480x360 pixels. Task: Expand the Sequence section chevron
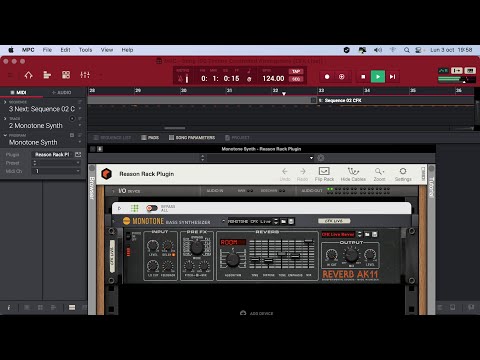[x=5, y=102]
